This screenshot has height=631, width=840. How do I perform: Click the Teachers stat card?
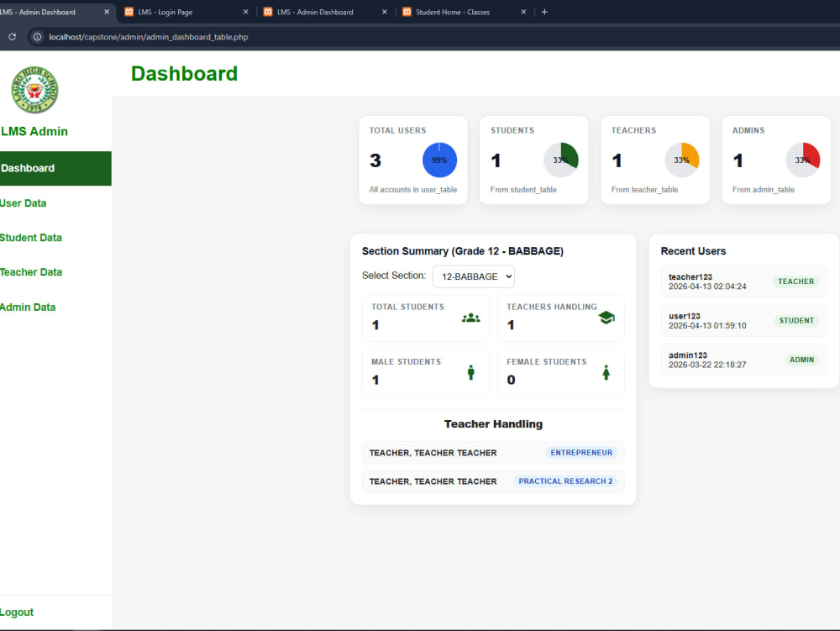coord(655,160)
